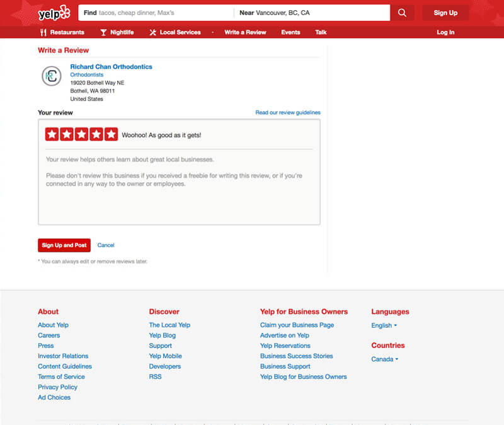Open Yelp Reservations link

285,346
